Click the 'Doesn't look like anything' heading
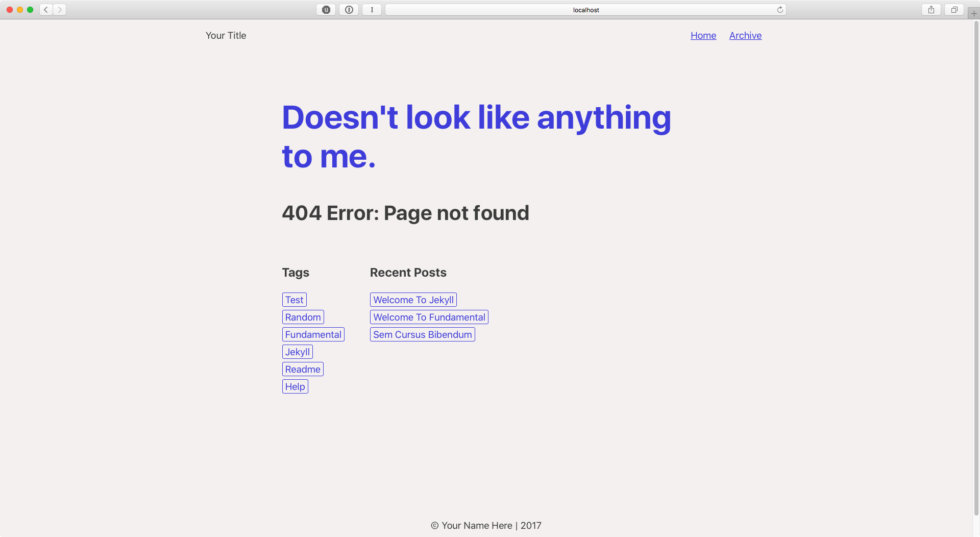The image size is (980, 537). (476, 136)
